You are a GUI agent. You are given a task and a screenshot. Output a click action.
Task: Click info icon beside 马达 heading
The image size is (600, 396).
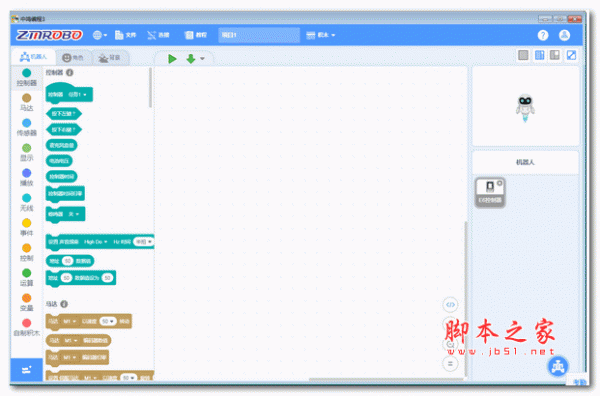coord(64,304)
